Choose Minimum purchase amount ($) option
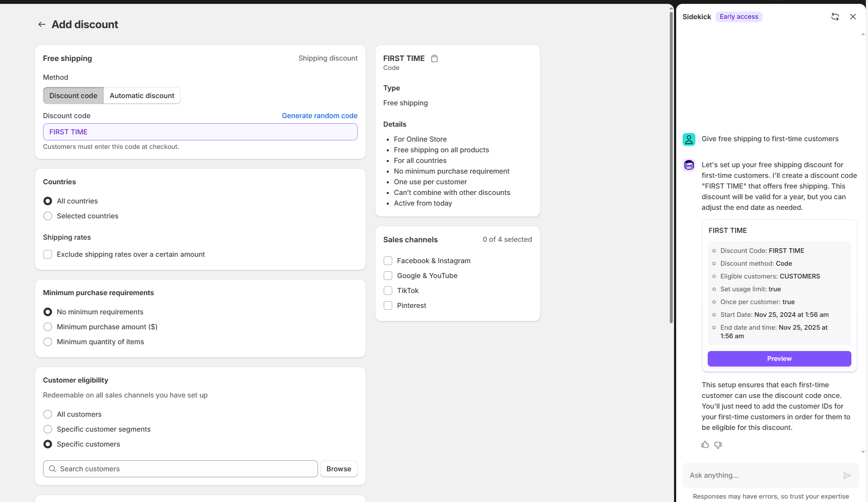This screenshot has height=502, width=868. point(48,327)
